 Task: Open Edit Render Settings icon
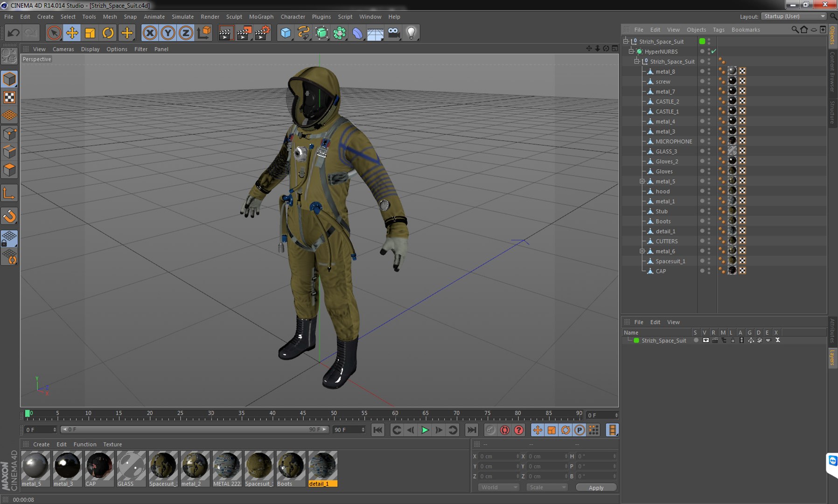tap(262, 33)
